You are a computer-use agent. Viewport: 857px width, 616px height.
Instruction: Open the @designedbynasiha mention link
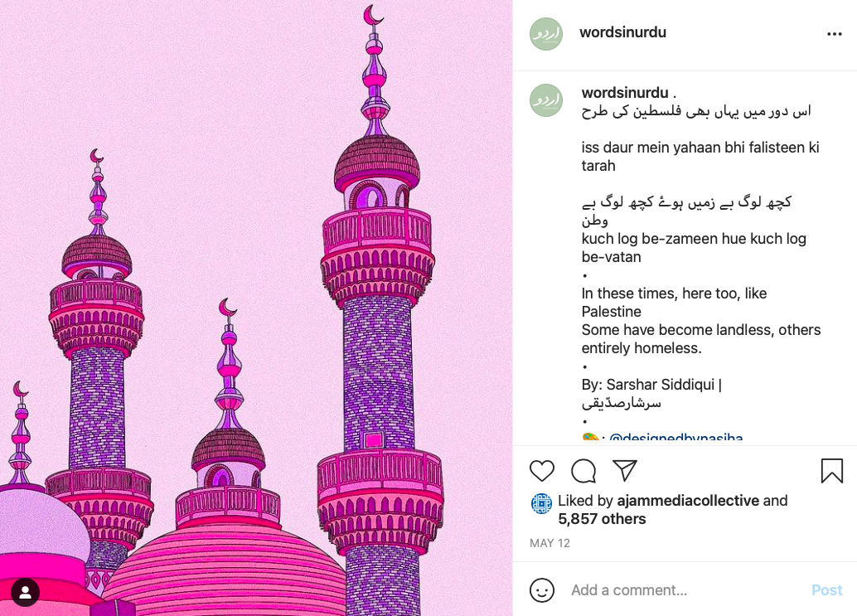tap(675, 437)
